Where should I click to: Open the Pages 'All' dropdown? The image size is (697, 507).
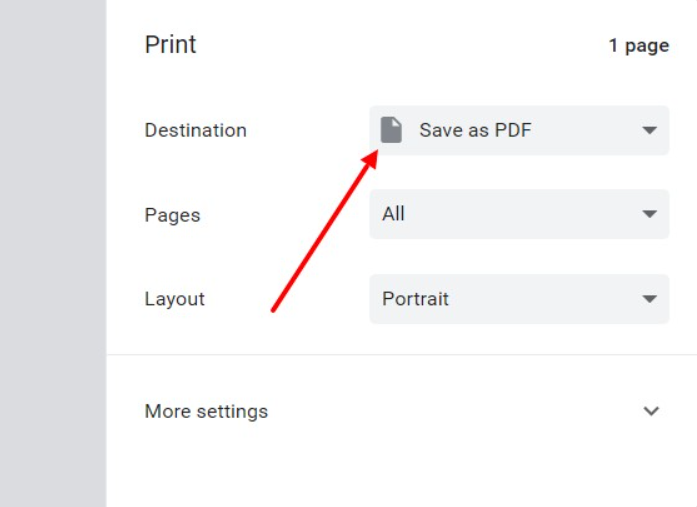[x=519, y=214]
